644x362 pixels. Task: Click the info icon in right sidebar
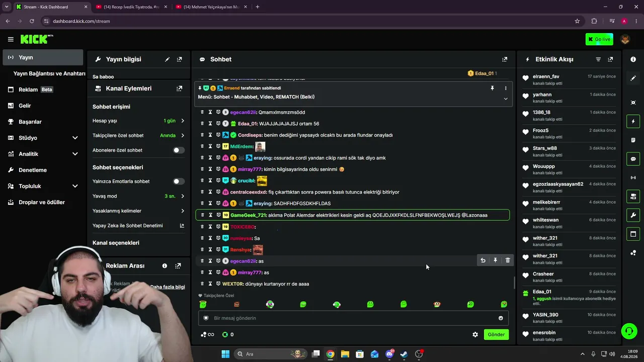coord(633,59)
